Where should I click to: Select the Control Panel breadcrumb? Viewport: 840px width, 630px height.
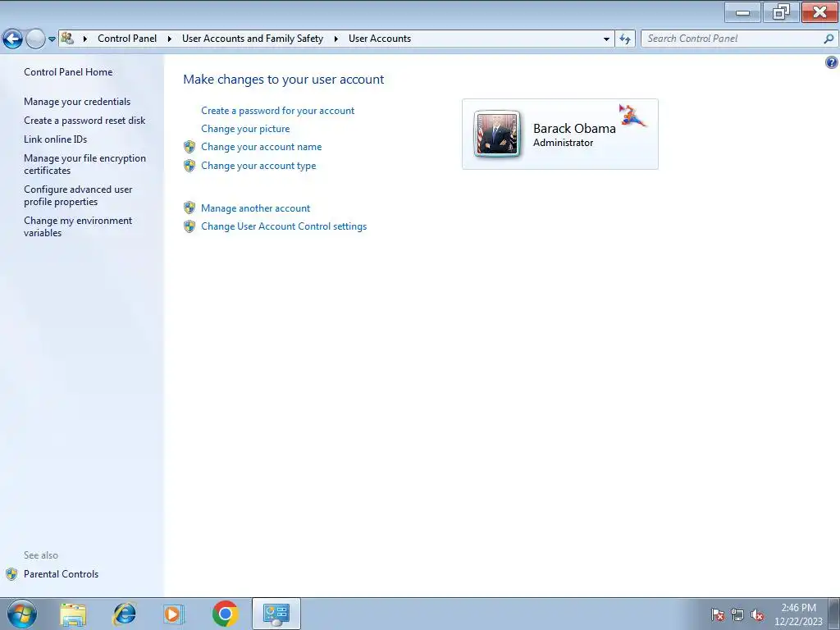[x=127, y=39]
